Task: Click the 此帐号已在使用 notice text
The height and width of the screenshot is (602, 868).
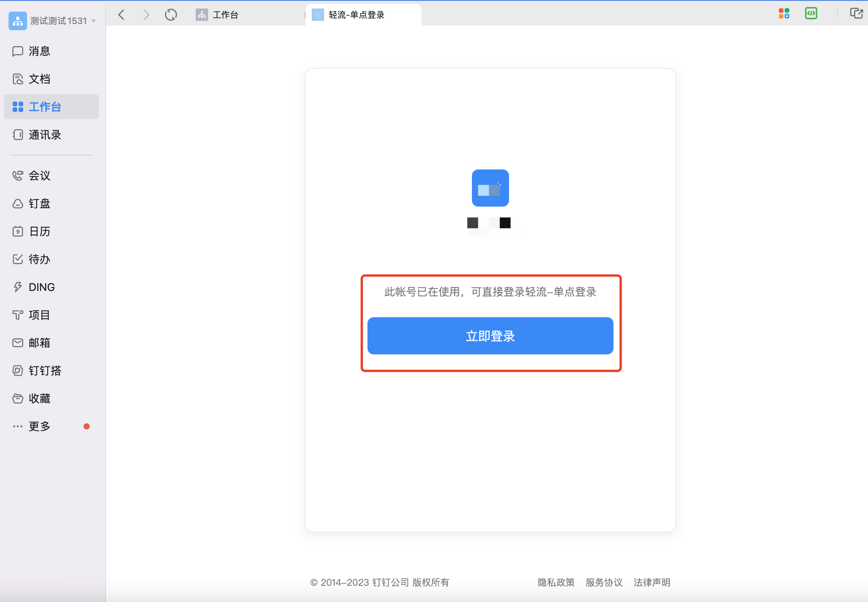Action: point(490,292)
